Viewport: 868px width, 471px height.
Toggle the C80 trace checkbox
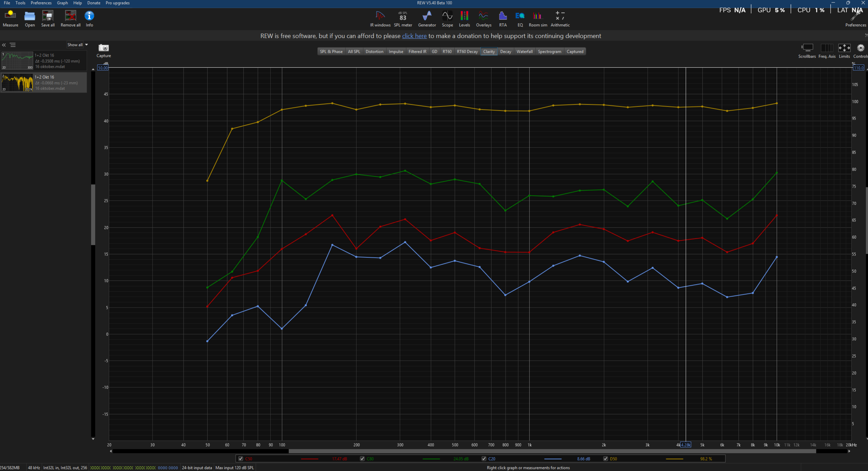pos(362,459)
